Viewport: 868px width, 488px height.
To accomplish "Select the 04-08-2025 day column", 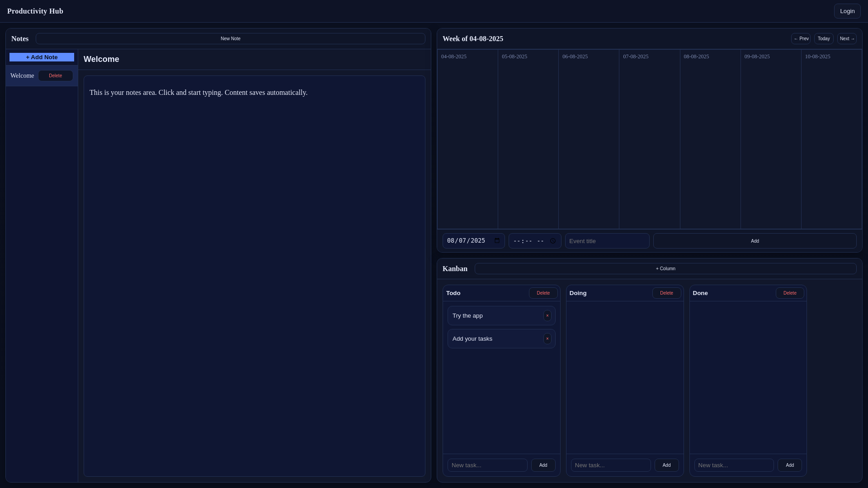I will (467, 139).
